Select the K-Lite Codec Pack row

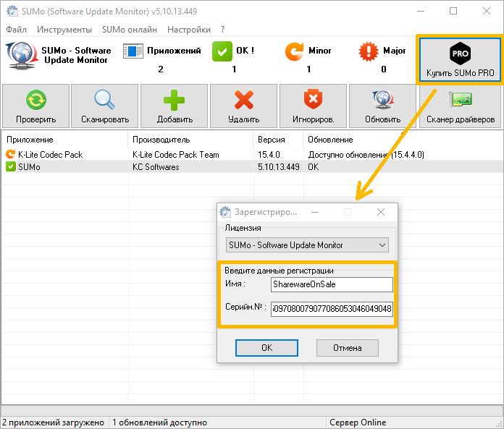tap(50, 155)
